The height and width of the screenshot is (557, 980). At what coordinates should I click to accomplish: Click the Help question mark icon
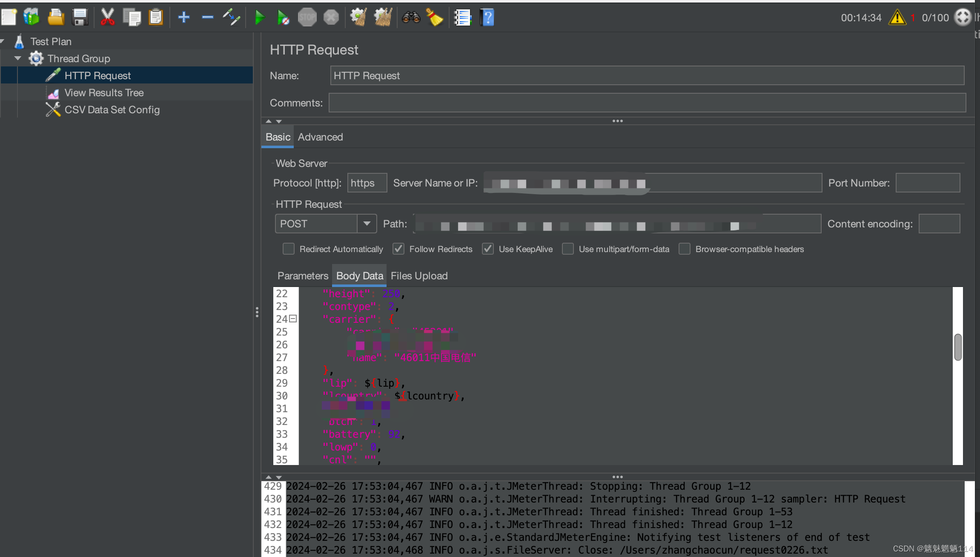coord(487,17)
